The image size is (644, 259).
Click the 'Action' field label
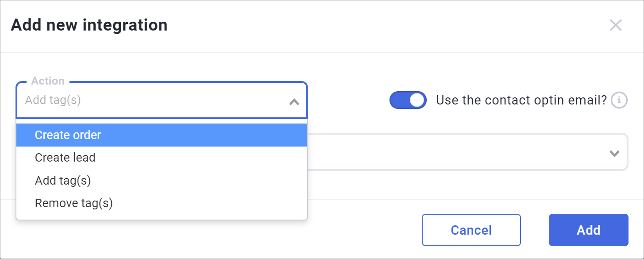coord(48,81)
